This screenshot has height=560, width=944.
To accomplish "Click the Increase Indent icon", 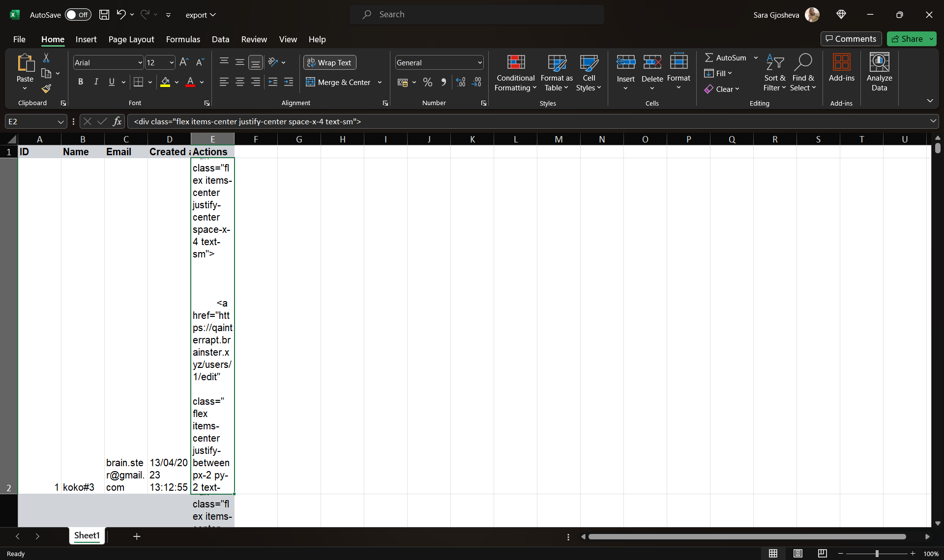I will (x=289, y=82).
